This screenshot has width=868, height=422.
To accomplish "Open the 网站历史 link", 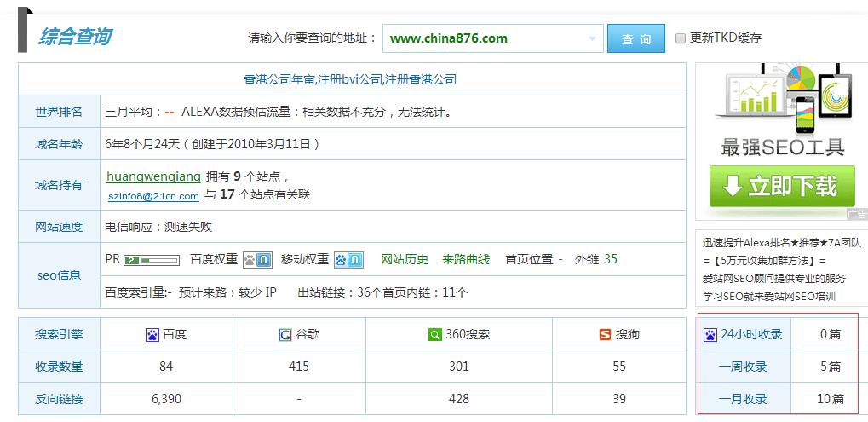I will 405,259.
